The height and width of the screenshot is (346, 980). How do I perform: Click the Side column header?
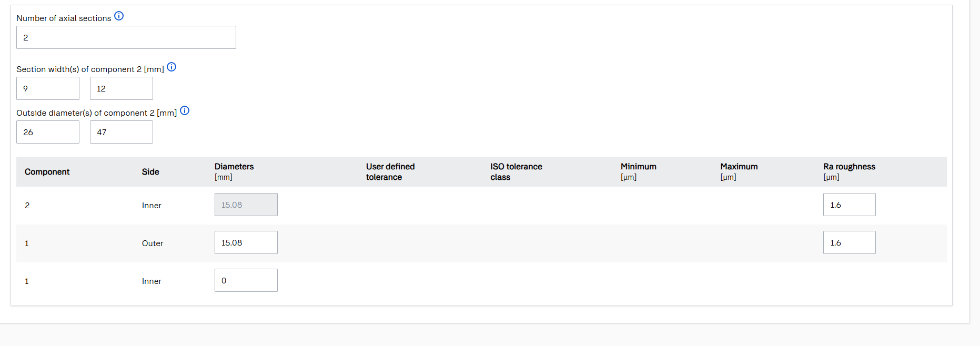point(150,172)
